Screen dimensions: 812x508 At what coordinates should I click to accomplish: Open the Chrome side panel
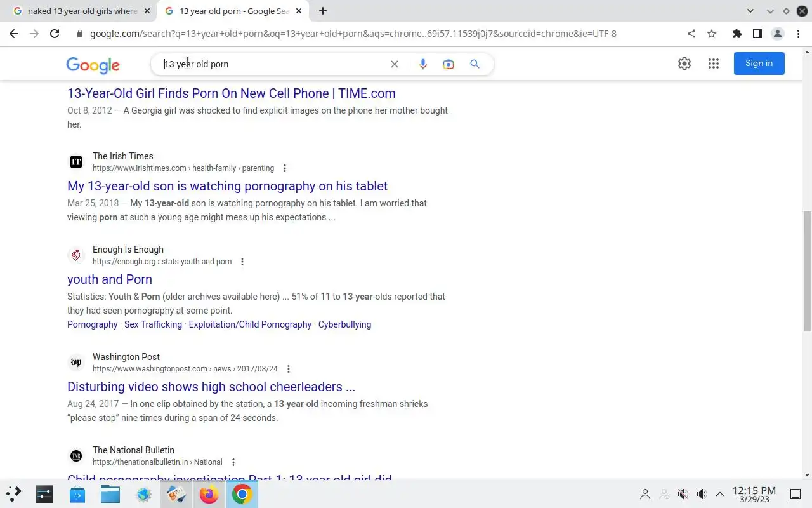coord(757,34)
